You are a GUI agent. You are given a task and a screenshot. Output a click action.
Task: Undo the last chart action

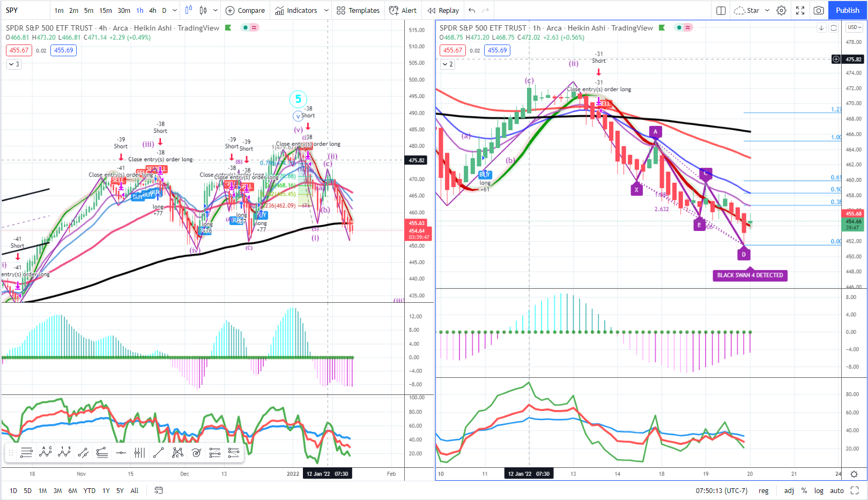tap(472, 10)
